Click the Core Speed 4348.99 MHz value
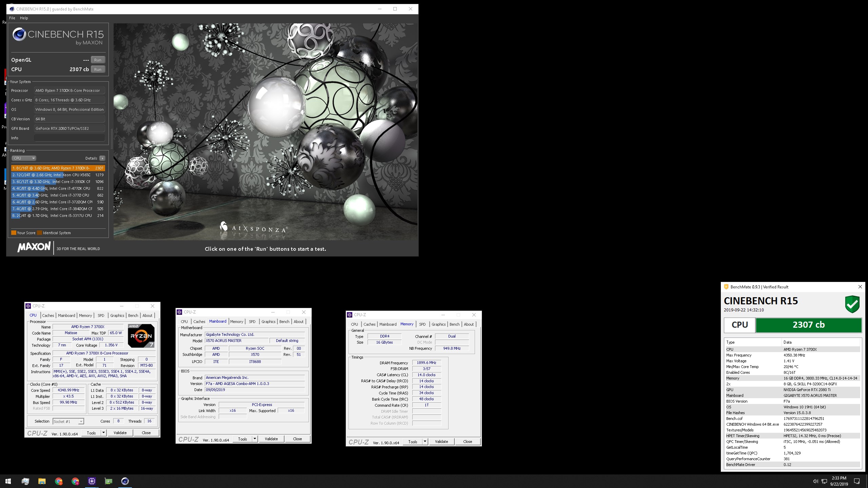Viewport: 868px width, 488px height. (x=68, y=390)
